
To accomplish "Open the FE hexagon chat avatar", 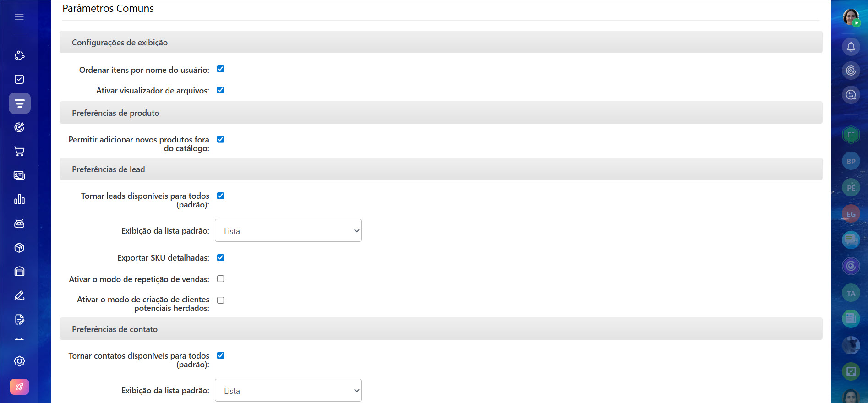I will [851, 135].
